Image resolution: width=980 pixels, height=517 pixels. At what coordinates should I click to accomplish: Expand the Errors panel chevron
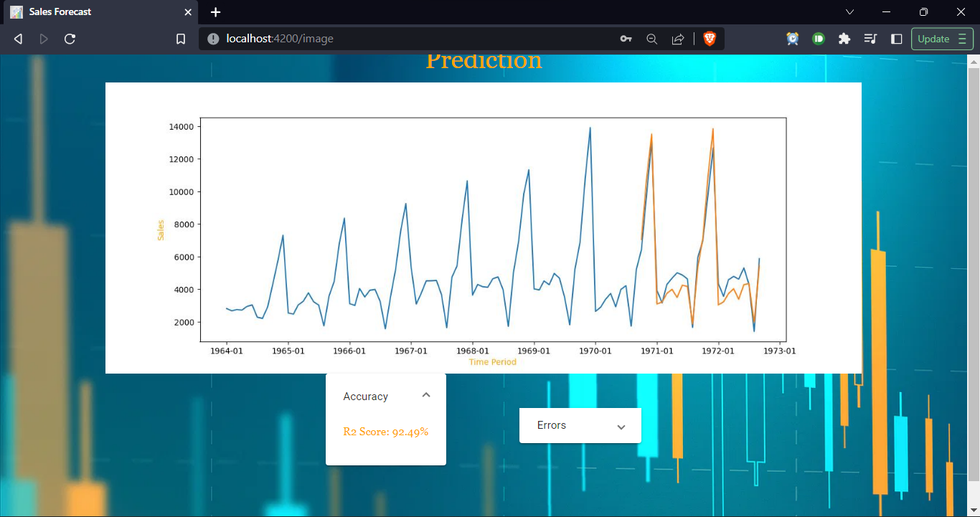click(621, 427)
